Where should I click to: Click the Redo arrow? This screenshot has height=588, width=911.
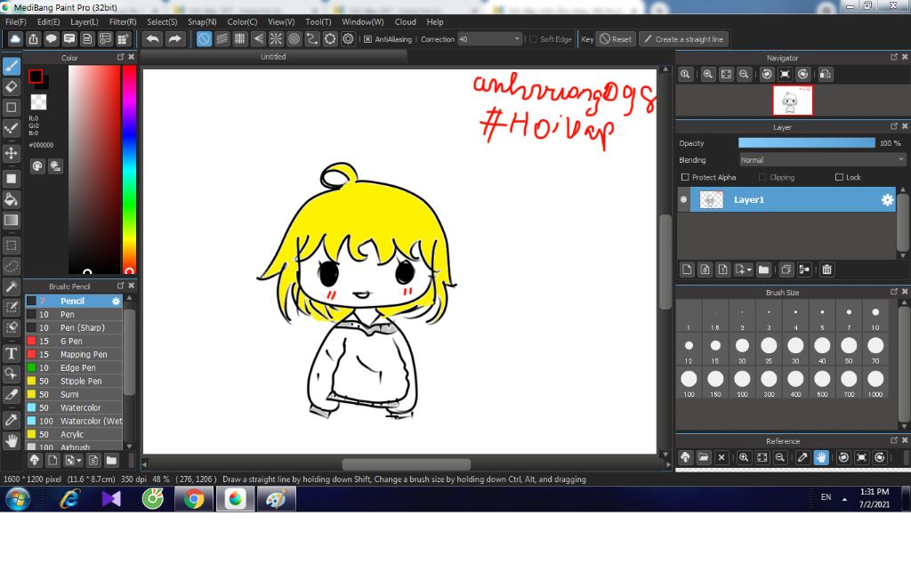pos(174,39)
